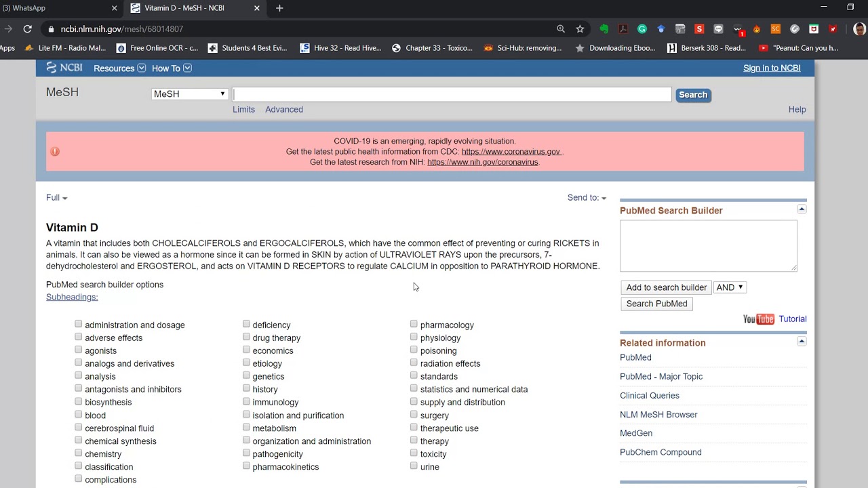Open the Clinical Queries link

(x=650, y=396)
